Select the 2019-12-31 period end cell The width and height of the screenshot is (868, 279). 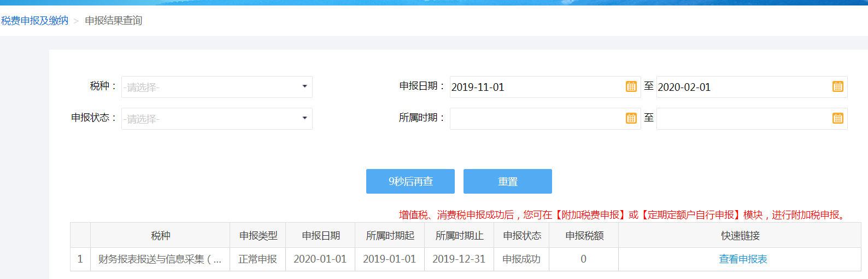click(460, 259)
